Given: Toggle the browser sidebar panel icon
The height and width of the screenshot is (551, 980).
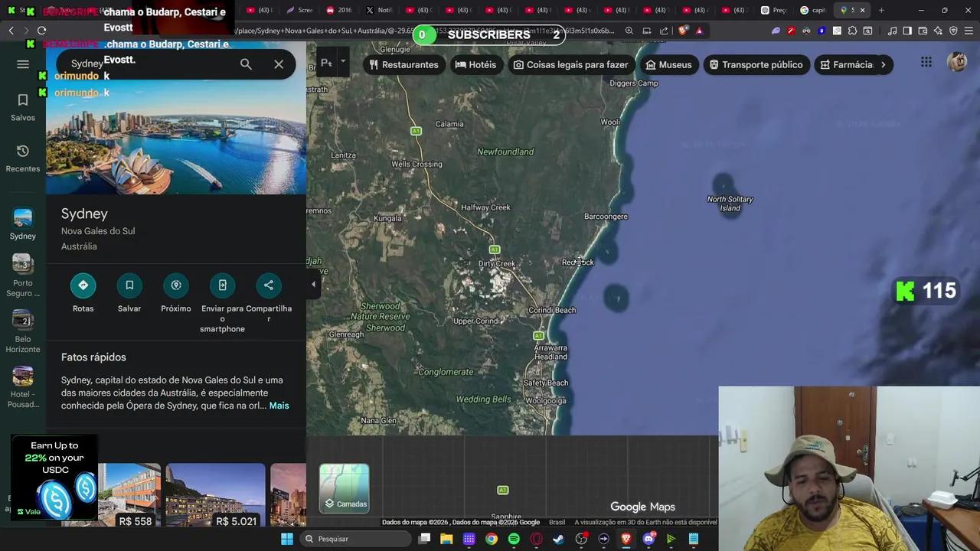Looking at the screenshot, I should click(x=907, y=31).
